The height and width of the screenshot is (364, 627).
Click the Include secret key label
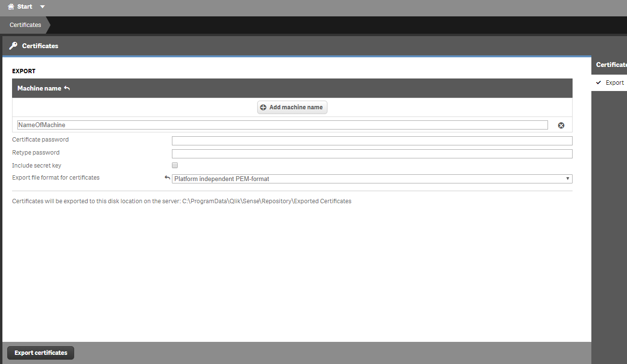37,166
